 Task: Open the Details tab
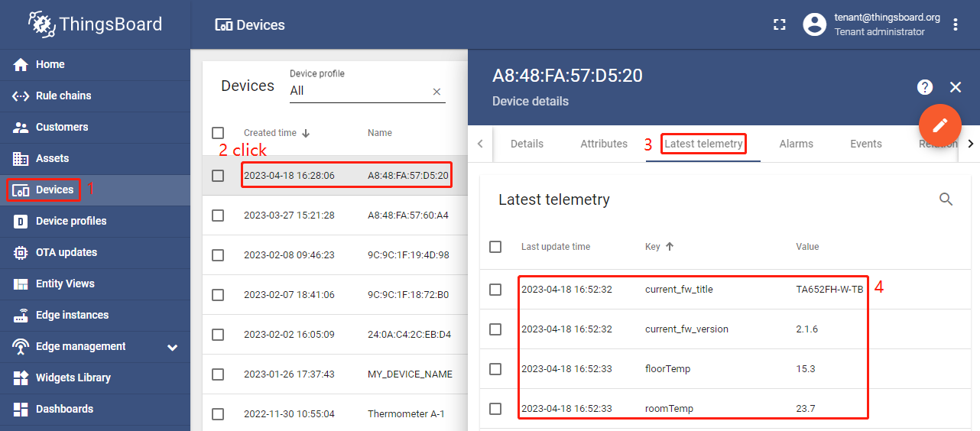pyautogui.click(x=527, y=144)
